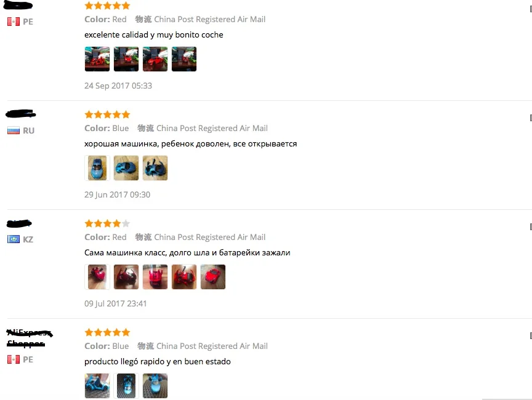Open fifth red car photo in KZ review
Viewport: 532px width, 400px height.
pyautogui.click(x=212, y=276)
